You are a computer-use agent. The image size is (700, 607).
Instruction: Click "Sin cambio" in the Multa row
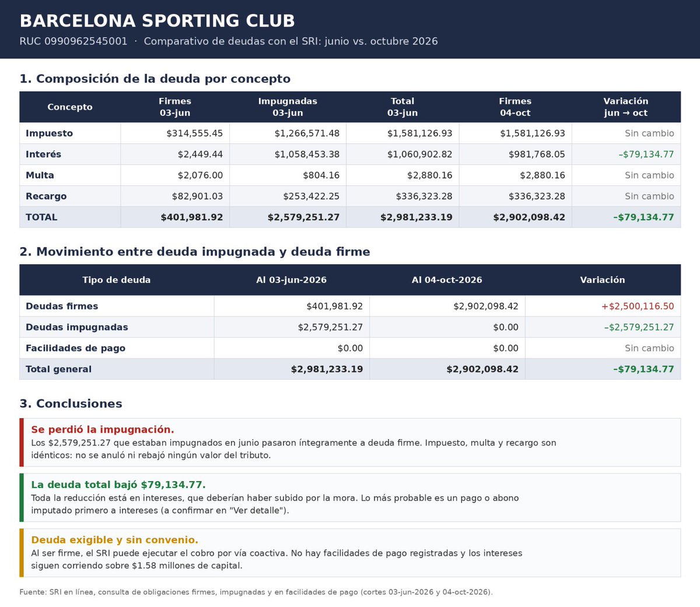pyautogui.click(x=649, y=176)
